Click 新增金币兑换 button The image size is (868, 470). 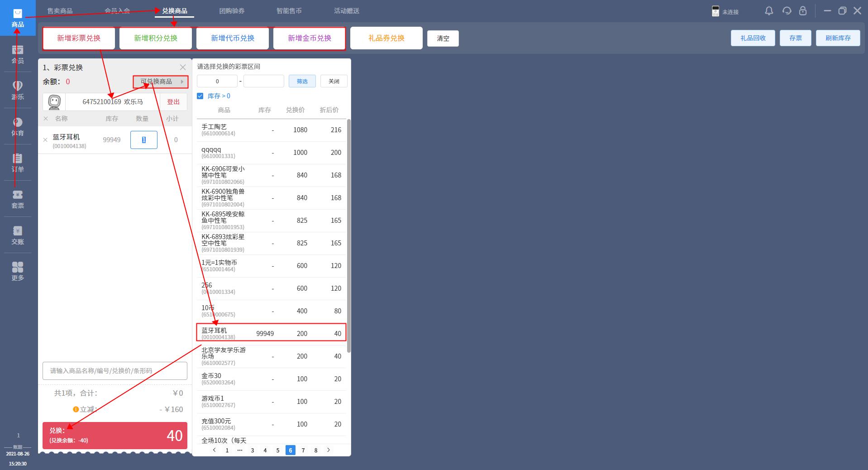[310, 38]
